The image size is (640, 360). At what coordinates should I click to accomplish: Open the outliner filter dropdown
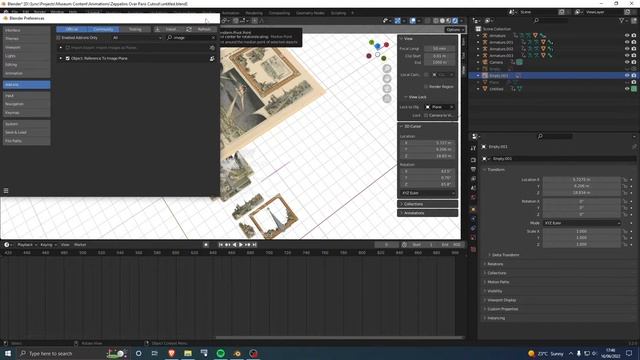tap(623, 20)
